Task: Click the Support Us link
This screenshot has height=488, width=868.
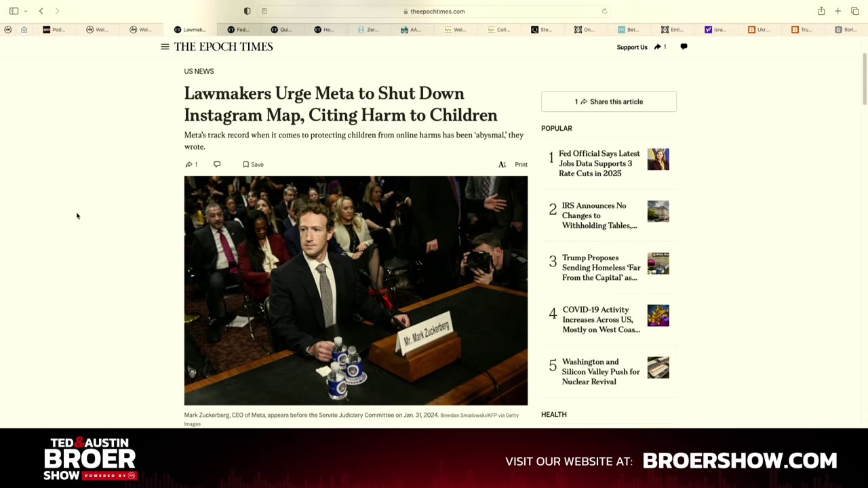Action: [632, 47]
